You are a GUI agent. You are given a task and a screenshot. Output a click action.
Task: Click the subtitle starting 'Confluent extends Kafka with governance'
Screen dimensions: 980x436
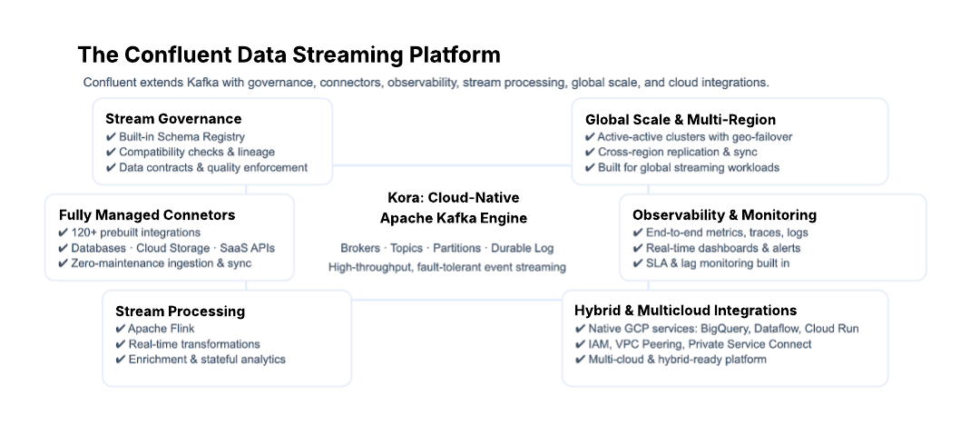pyautogui.click(x=426, y=83)
